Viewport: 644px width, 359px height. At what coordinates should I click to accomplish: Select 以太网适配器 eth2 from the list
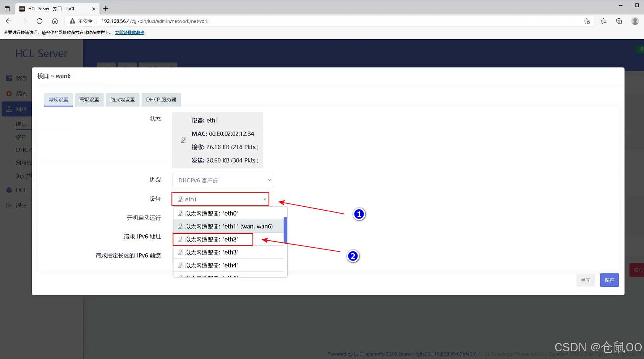pyautogui.click(x=213, y=239)
